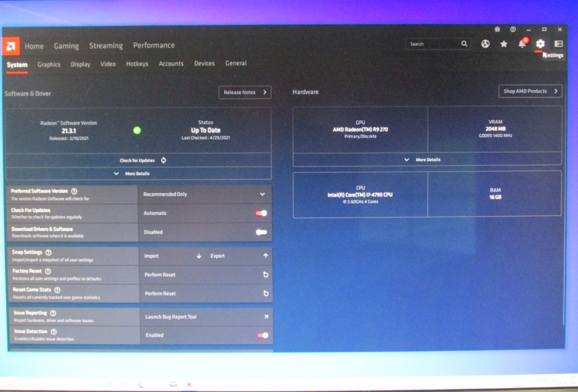The height and width of the screenshot is (392, 578).
Task: Open the Recommended Only dropdown
Action: click(205, 194)
